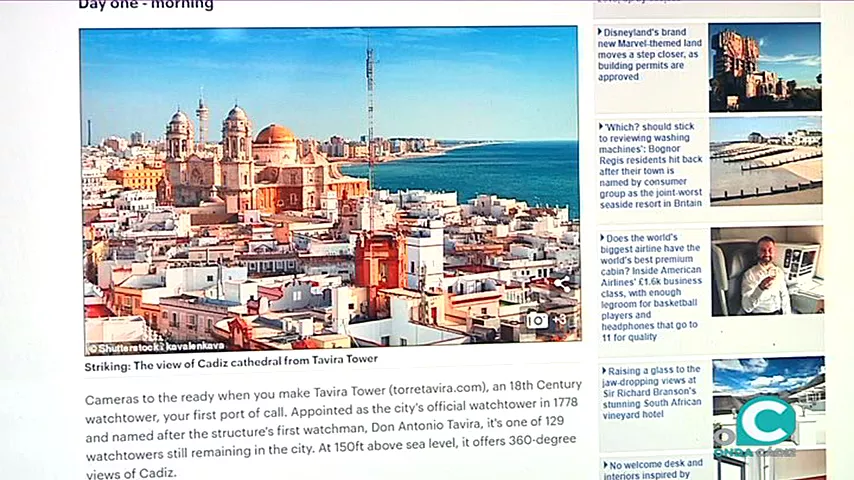
Task: Open Richard Branson vineyard hotel article link
Action: point(652,392)
